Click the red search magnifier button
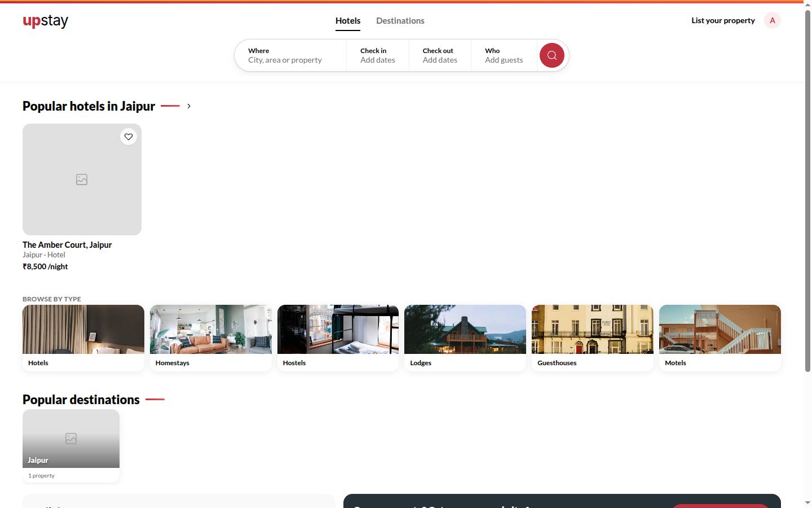The height and width of the screenshot is (508, 812). tap(552, 55)
